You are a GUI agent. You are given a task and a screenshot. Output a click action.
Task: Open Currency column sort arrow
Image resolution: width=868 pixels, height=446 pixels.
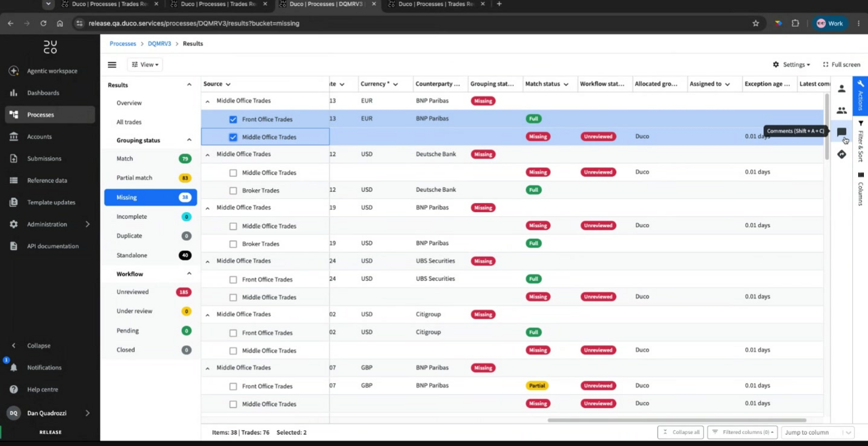click(395, 84)
